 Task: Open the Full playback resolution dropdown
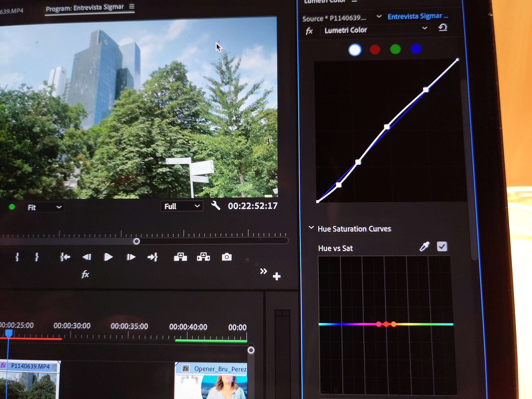click(x=182, y=206)
